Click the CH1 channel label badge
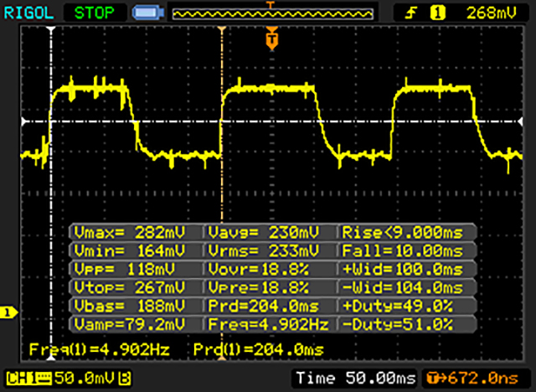536x392 pixels. coord(22,379)
